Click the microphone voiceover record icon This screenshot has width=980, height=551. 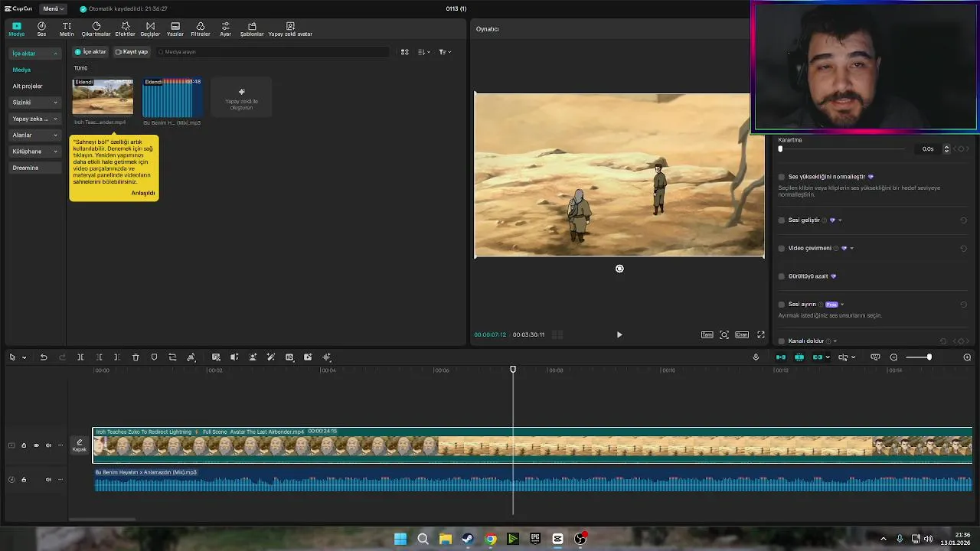click(x=756, y=357)
